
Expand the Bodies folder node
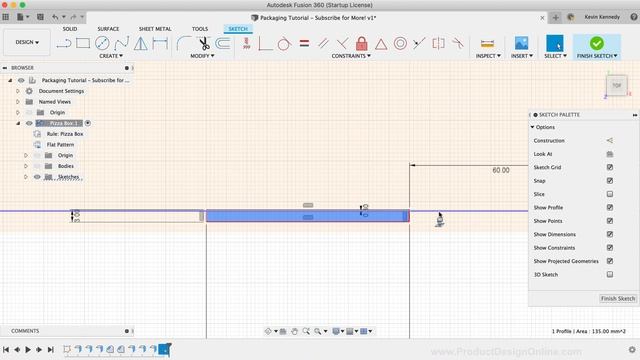tap(26, 166)
